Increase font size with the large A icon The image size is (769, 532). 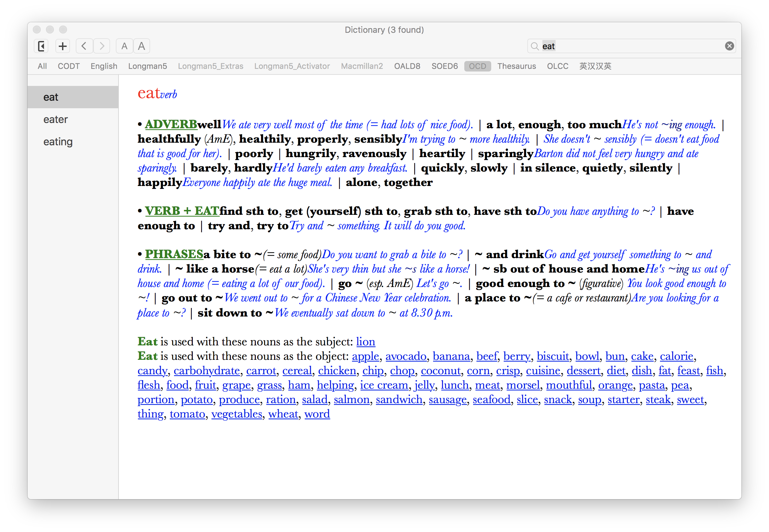(x=142, y=46)
